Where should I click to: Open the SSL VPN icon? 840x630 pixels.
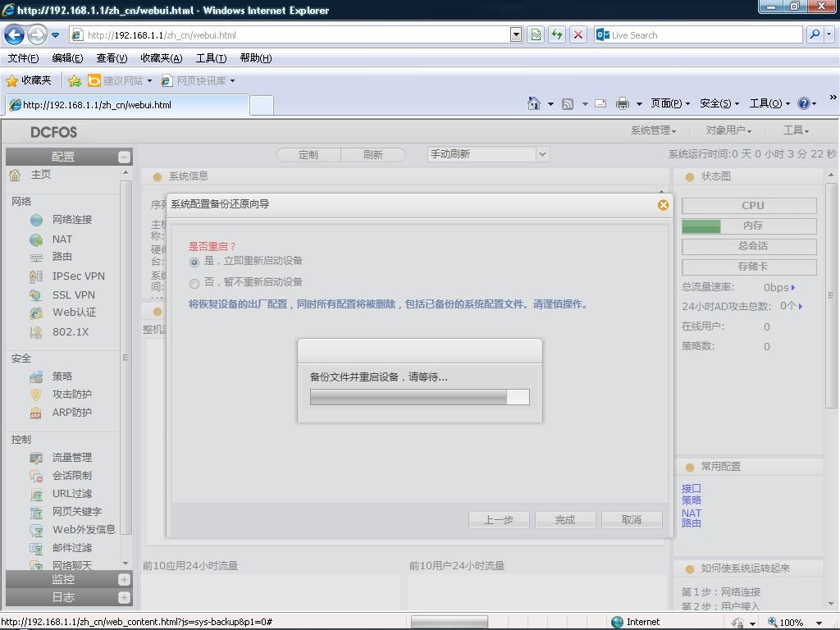coord(36,295)
